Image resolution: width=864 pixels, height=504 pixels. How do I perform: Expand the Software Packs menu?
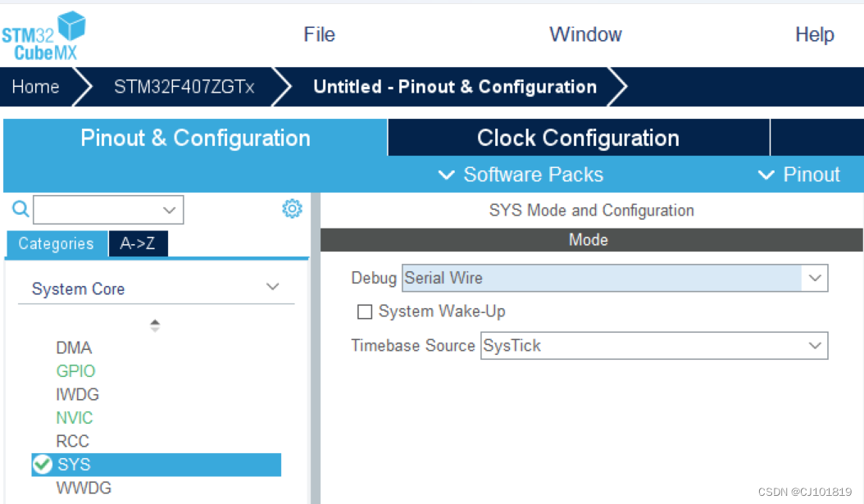pos(521,175)
